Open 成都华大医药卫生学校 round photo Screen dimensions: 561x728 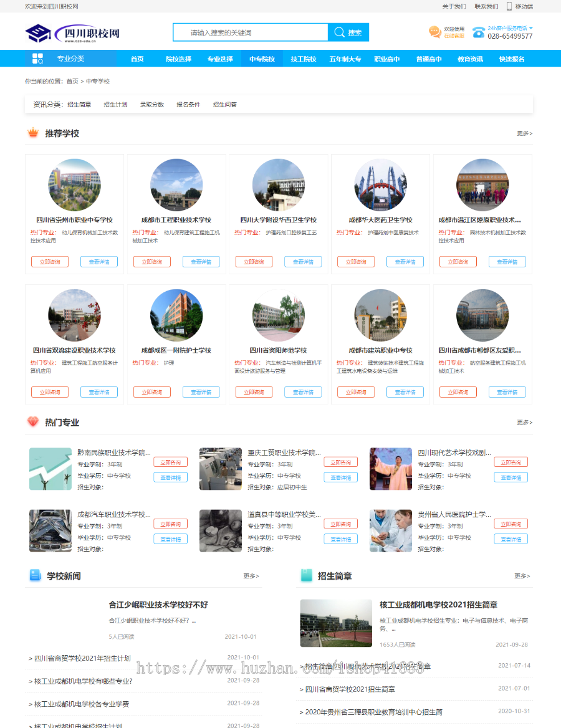click(x=380, y=184)
